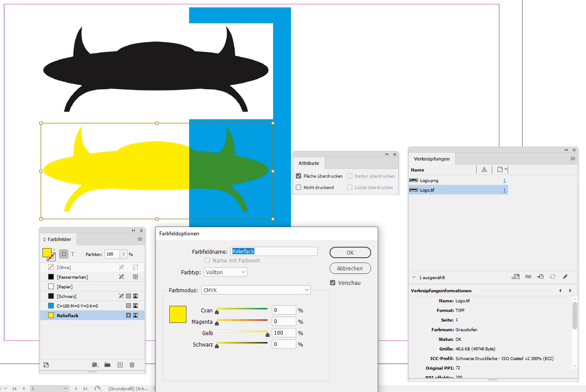Close the Attribute panel

395,154
